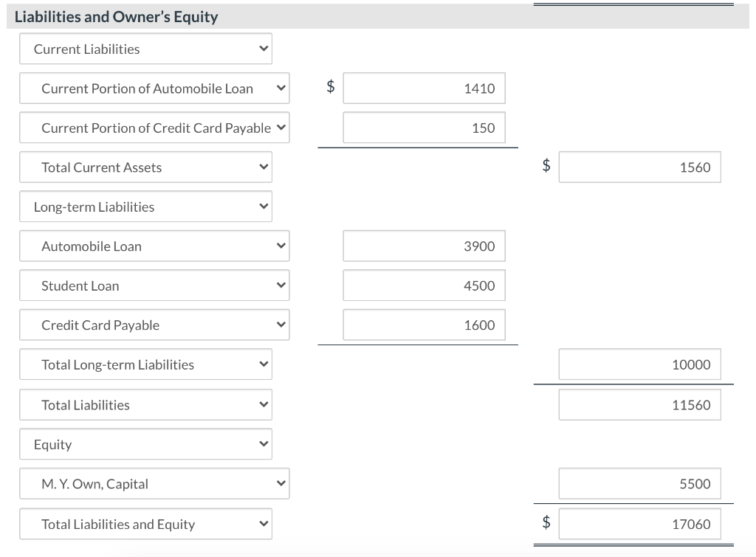756x557 pixels.
Task: Open the Credit Card Payable dropdown
Action: [x=154, y=325]
